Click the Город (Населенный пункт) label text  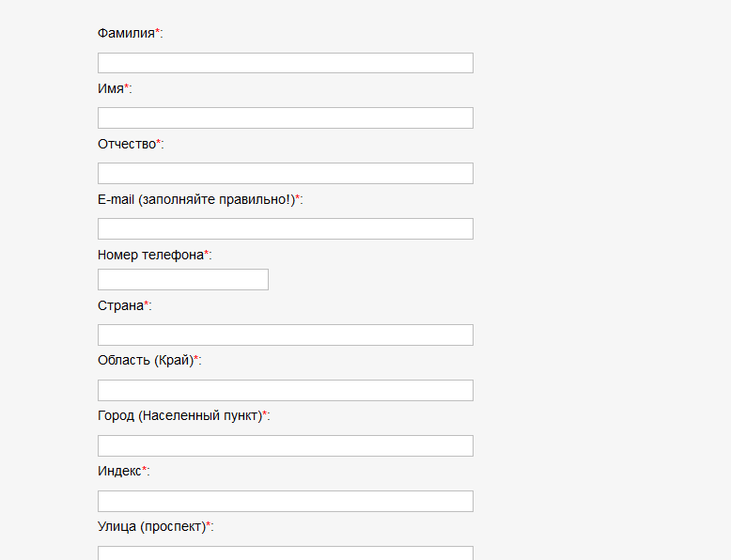[179, 416]
